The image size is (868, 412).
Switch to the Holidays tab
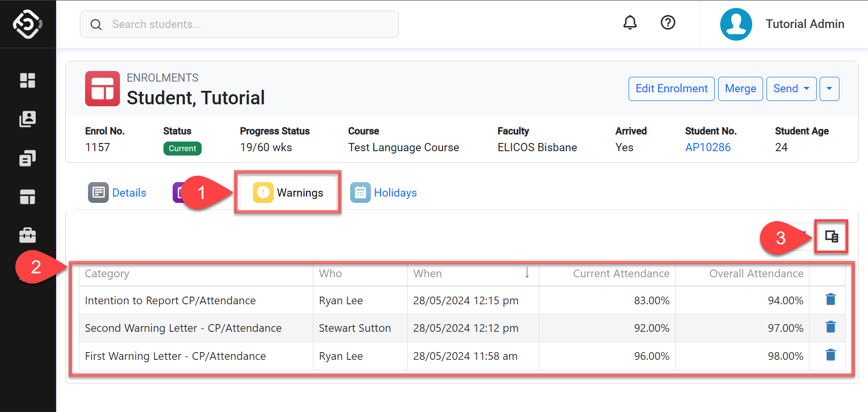click(384, 193)
